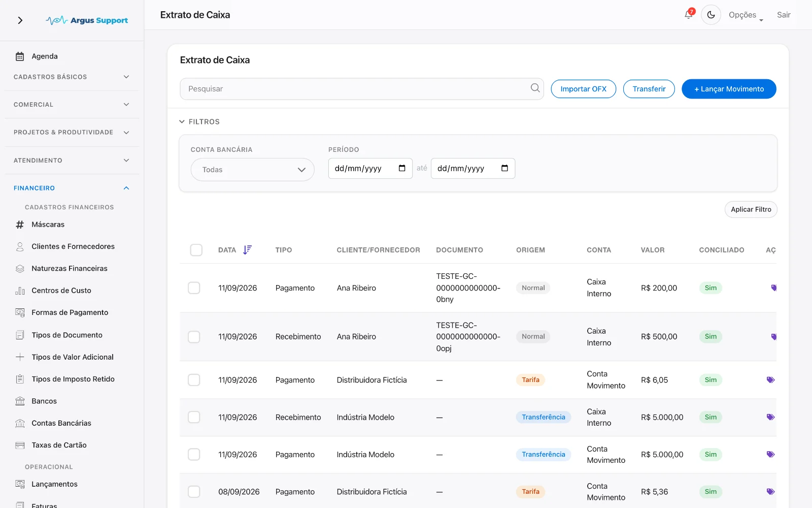
Task: Open Lançamentos in sidebar
Action: point(47,484)
